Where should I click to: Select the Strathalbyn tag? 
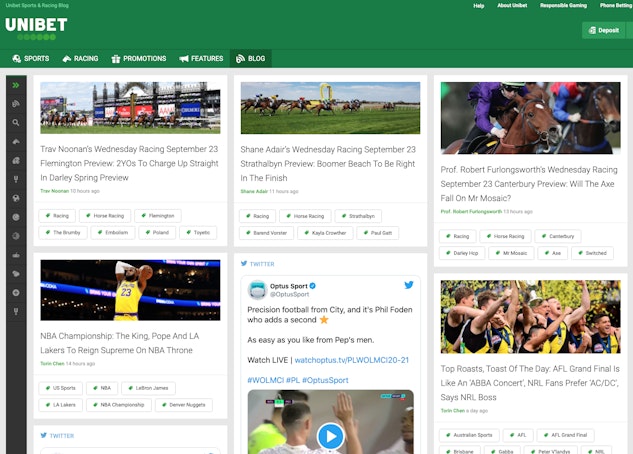pyautogui.click(x=356, y=215)
